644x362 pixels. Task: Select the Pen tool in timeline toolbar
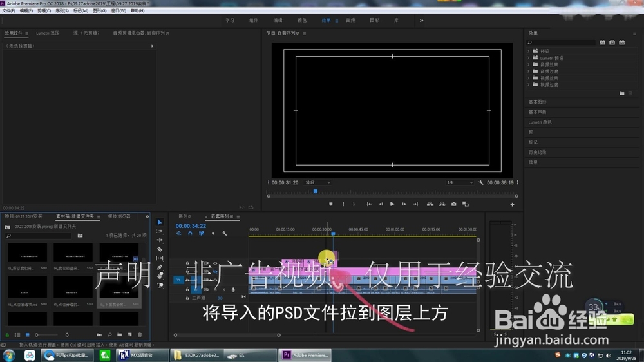160,267
